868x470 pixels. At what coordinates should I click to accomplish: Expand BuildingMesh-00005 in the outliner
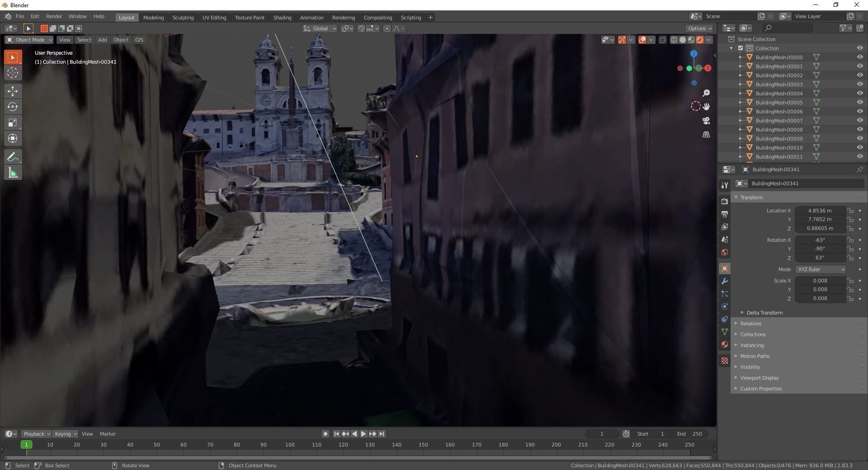741,103
